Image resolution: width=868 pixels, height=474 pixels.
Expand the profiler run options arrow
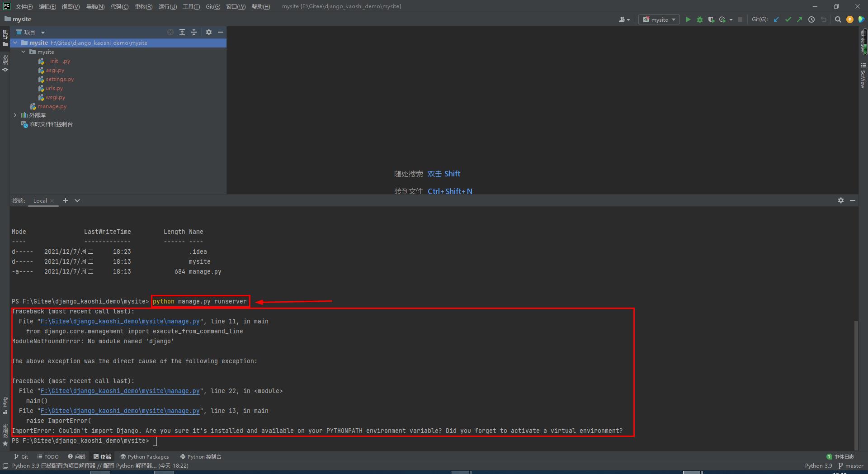coord(731,19)
